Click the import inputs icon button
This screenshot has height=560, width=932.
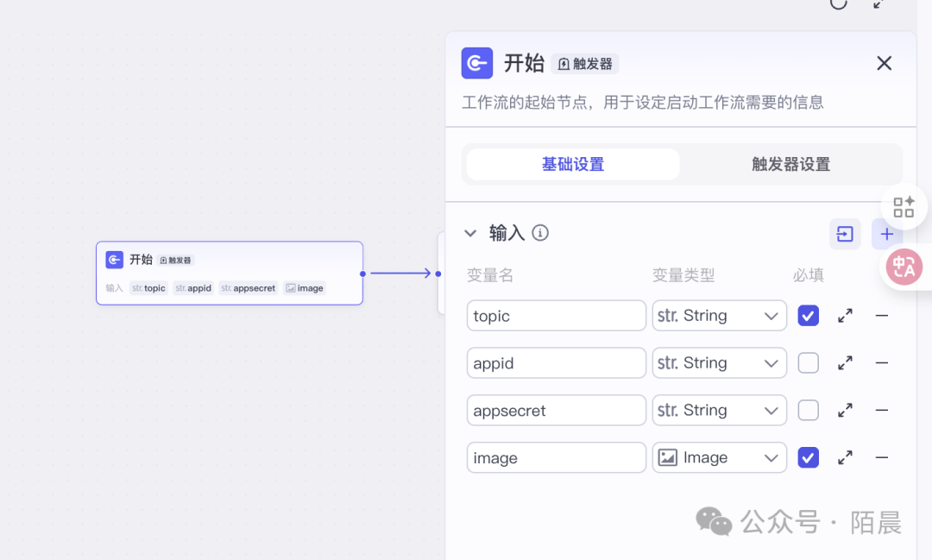[x=845, y=234]
